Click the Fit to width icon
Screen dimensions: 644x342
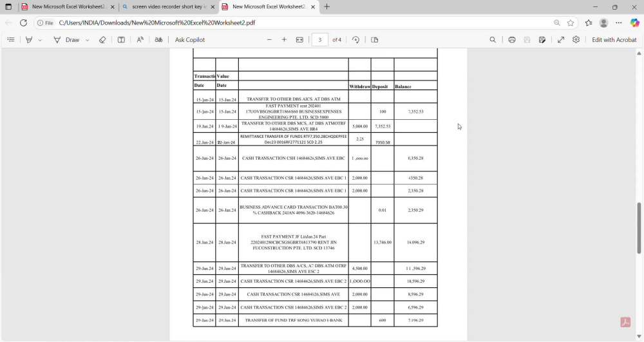(x=300, y=40)
